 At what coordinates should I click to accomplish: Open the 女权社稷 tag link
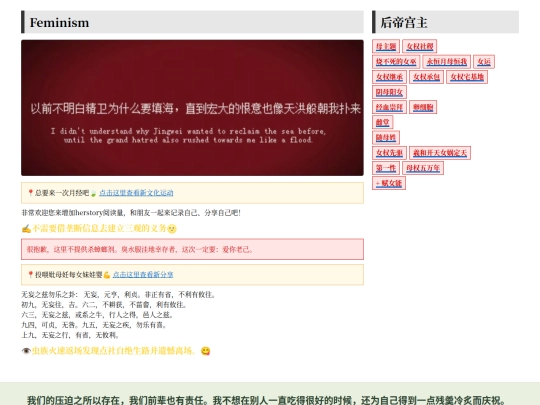[419, 46]
